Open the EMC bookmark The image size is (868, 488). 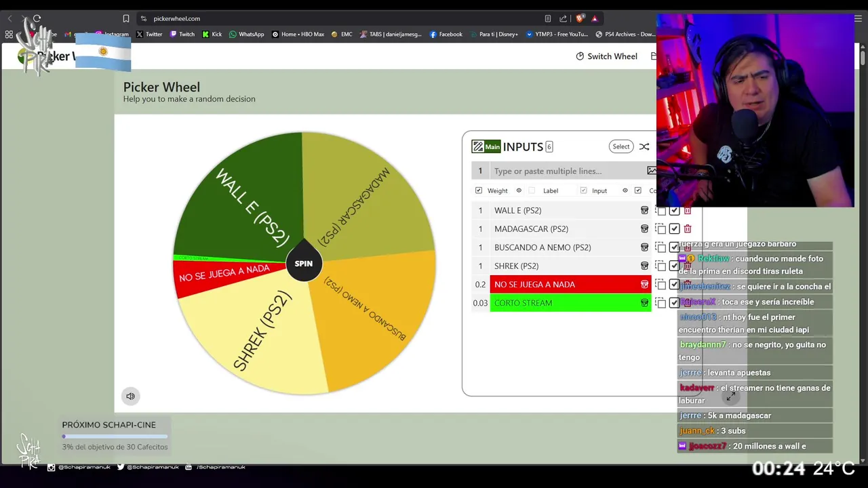[342, 34]
